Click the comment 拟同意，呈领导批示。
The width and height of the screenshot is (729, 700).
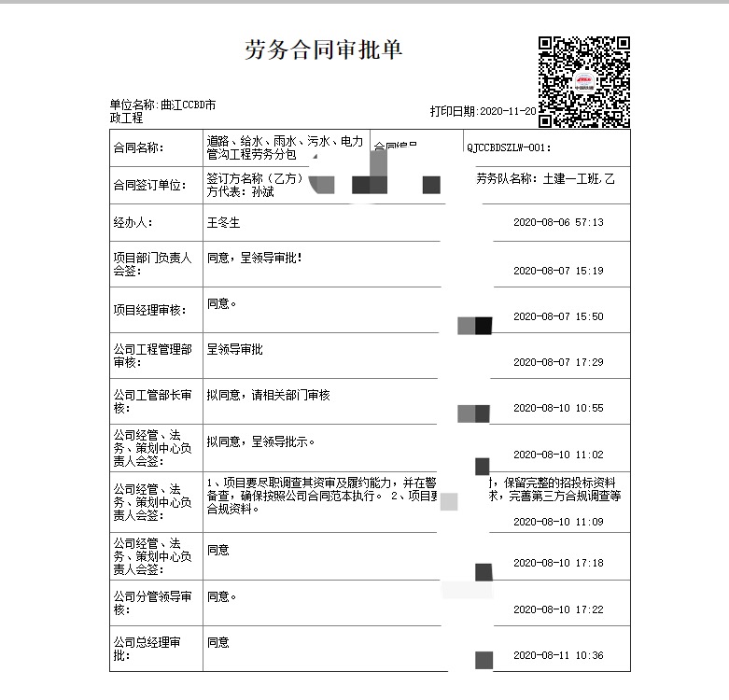(x=260, y=441)
